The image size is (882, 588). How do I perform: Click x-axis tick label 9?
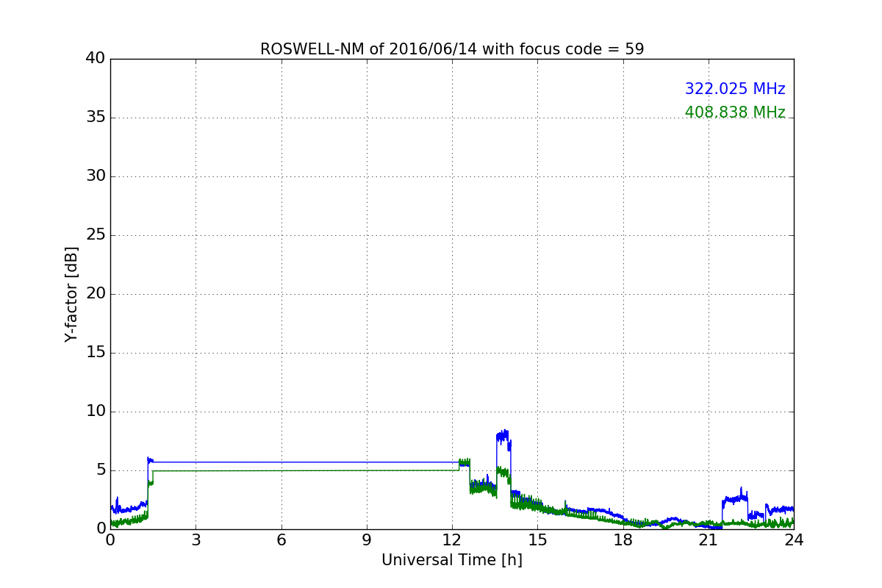point(367,540)
